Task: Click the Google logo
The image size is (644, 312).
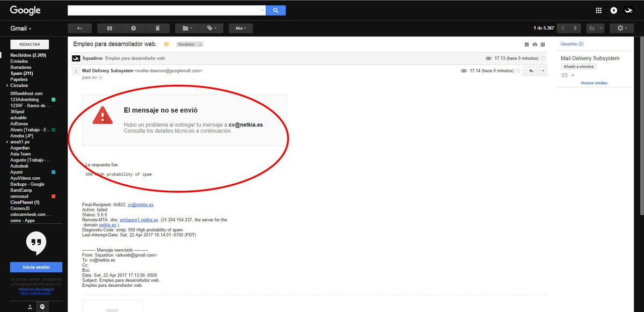Action: pyautogui.click(x=25, y=10)
